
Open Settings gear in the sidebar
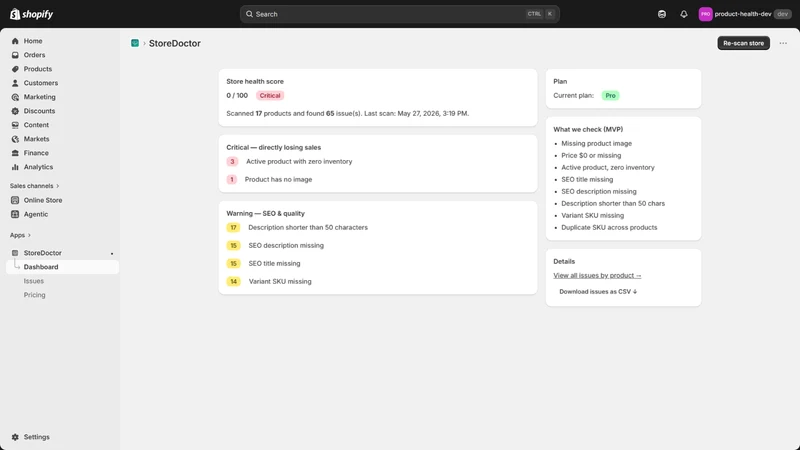15,437
